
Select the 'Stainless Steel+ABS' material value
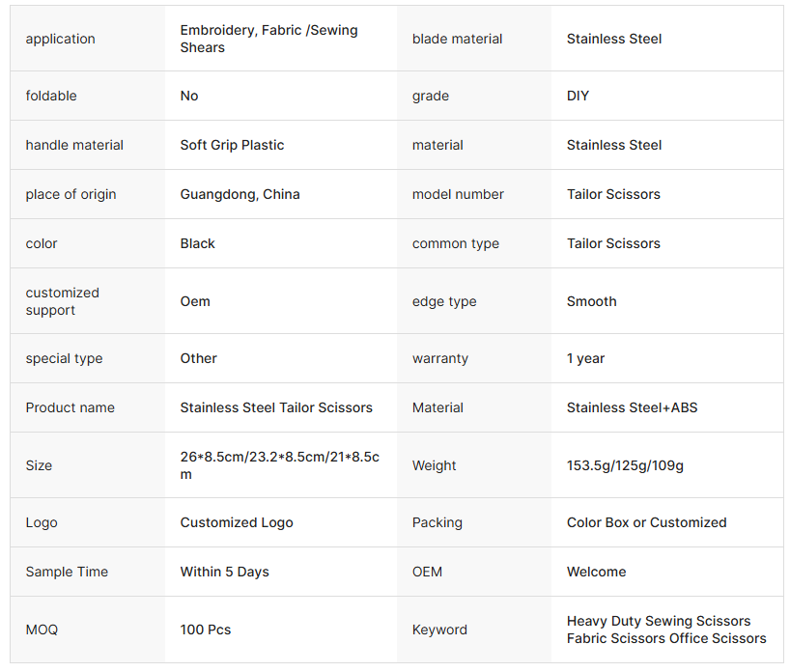click(632, 407)
